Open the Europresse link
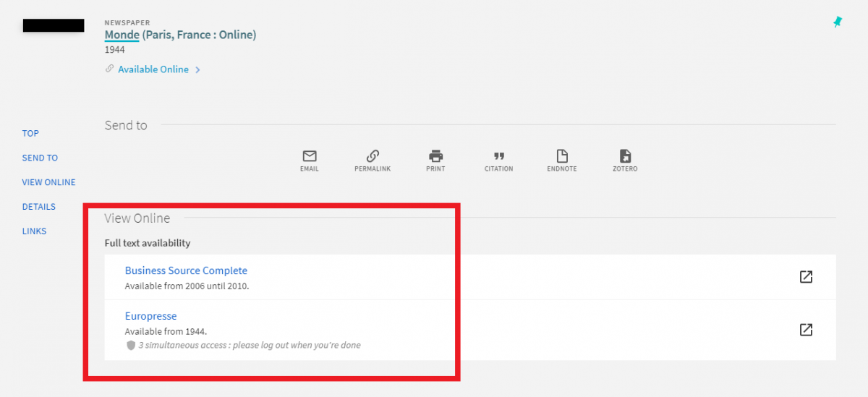868x397 pixels. point(150,316)
